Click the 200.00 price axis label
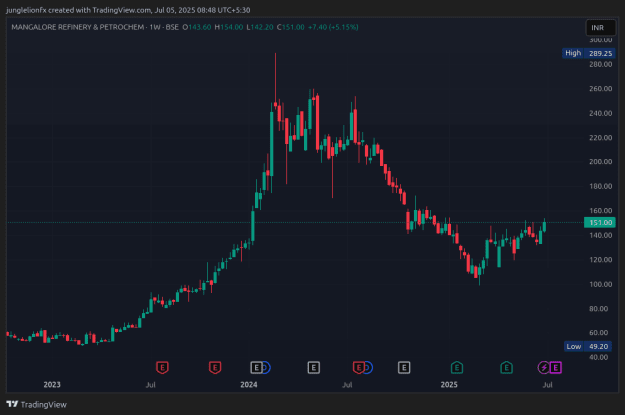Screen dimensions: 625x415 [600, 161]
